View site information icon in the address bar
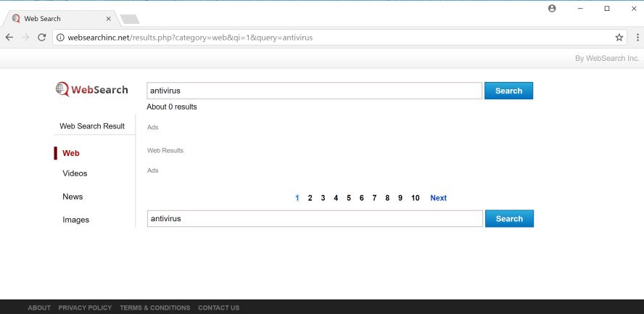 60,38
